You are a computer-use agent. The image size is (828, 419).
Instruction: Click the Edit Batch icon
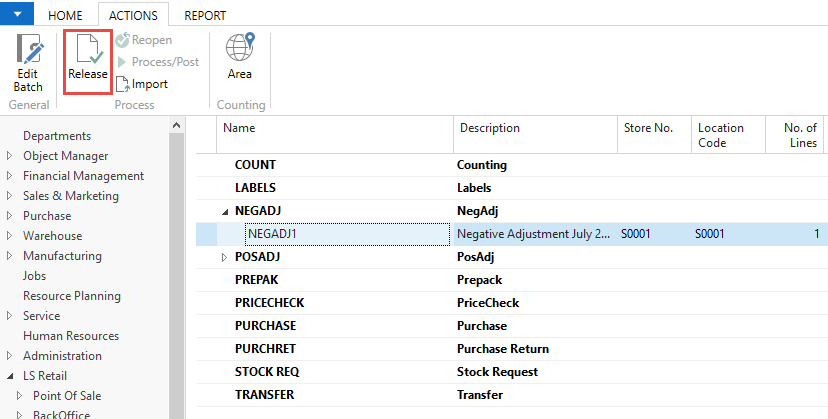tap(28, 52)
